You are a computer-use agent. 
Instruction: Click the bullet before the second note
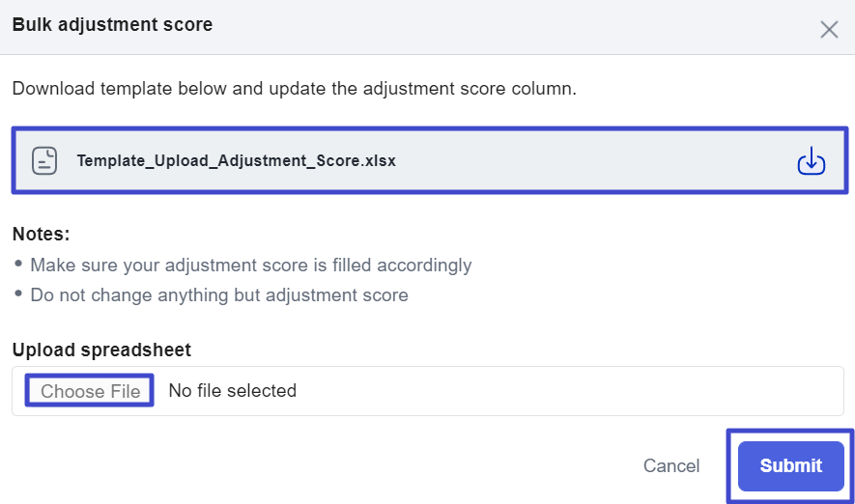tap(18, 294)
